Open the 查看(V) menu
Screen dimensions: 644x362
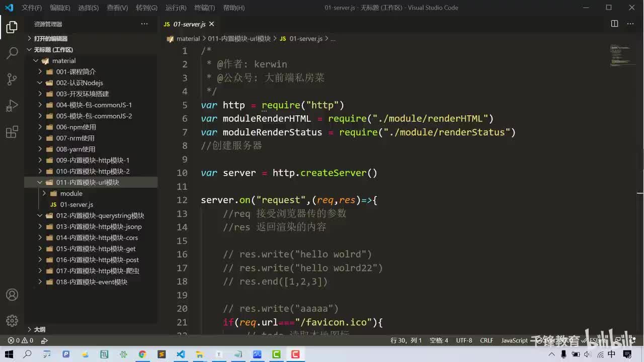pyautogui.click(x=117, y=8)
